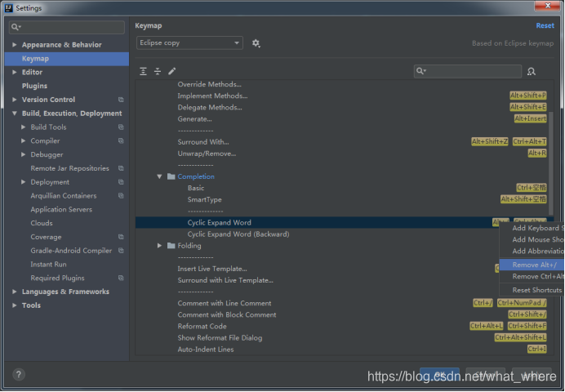Click the Completion folder icon

click(x=171, y=176)
